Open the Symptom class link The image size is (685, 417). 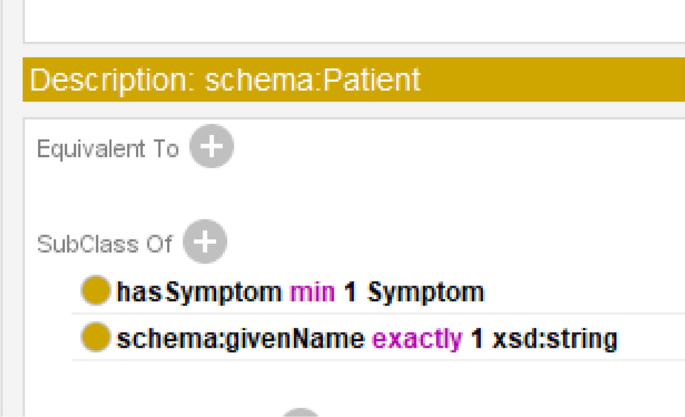click(425, 293)
